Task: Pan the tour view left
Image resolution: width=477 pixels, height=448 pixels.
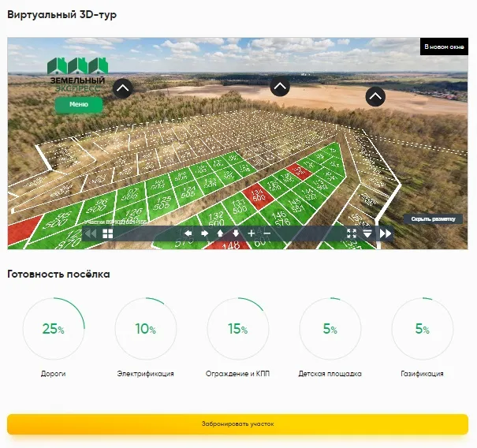Action: 188,233
